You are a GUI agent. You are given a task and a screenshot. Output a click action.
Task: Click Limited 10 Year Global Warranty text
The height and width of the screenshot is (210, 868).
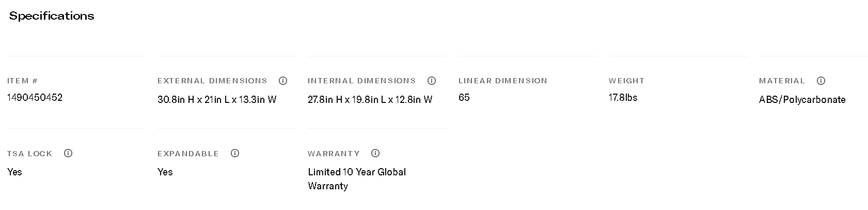[356, 178]
